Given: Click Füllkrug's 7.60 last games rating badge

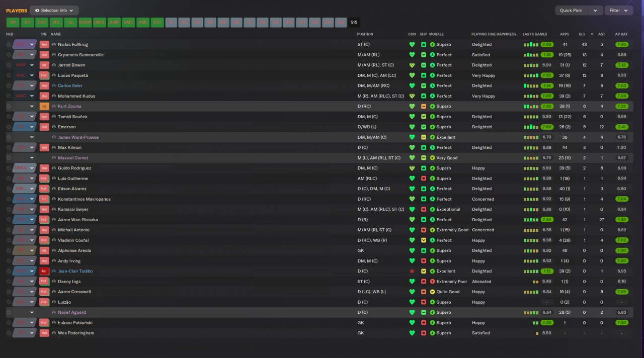Looking at the screenshot, I should click(547, 44).
